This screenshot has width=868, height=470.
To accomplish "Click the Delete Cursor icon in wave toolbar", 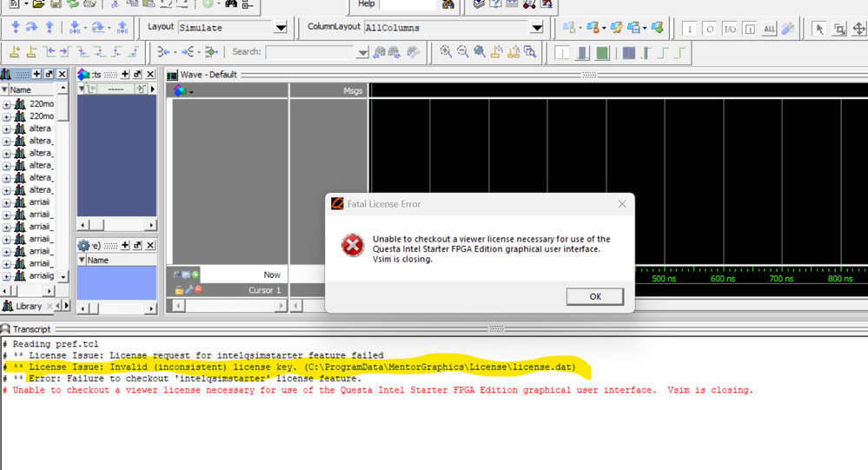I will click(32, 52).
